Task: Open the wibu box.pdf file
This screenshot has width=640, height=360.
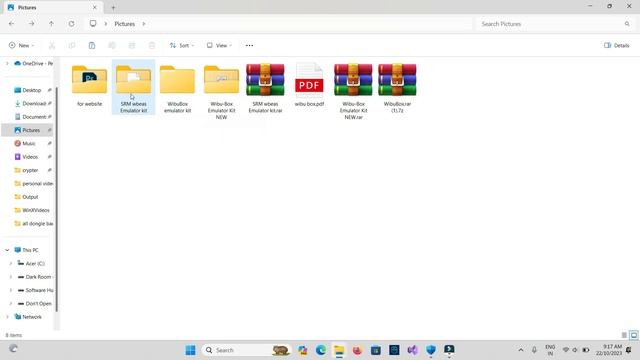Action: coord(309,85)
